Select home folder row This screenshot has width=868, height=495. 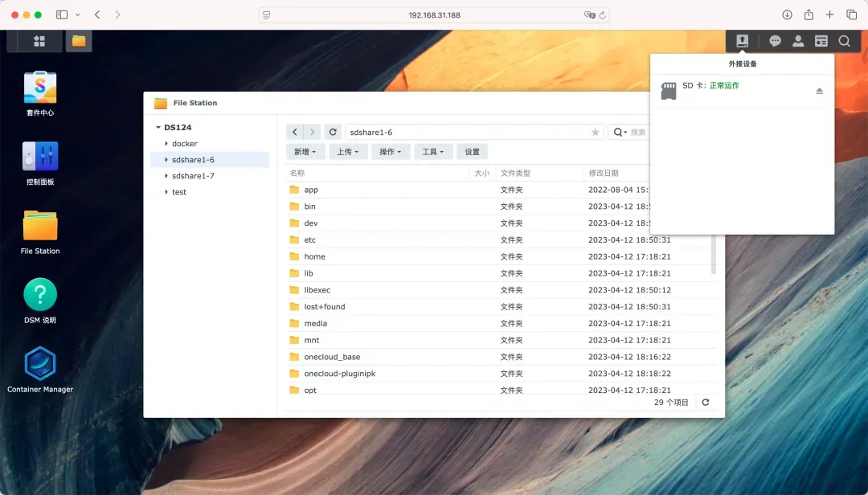click(501, 256)
